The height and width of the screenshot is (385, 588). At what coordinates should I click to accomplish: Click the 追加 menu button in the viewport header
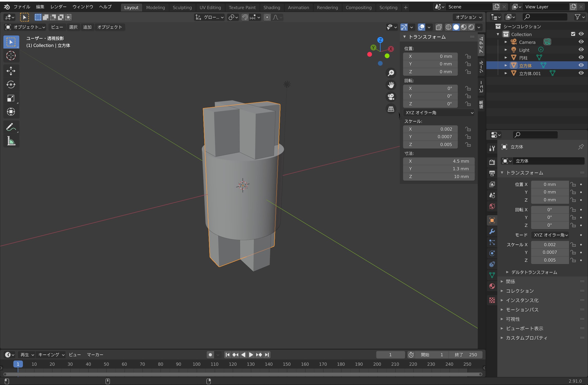pyautogui.click(x=87, y=27)
